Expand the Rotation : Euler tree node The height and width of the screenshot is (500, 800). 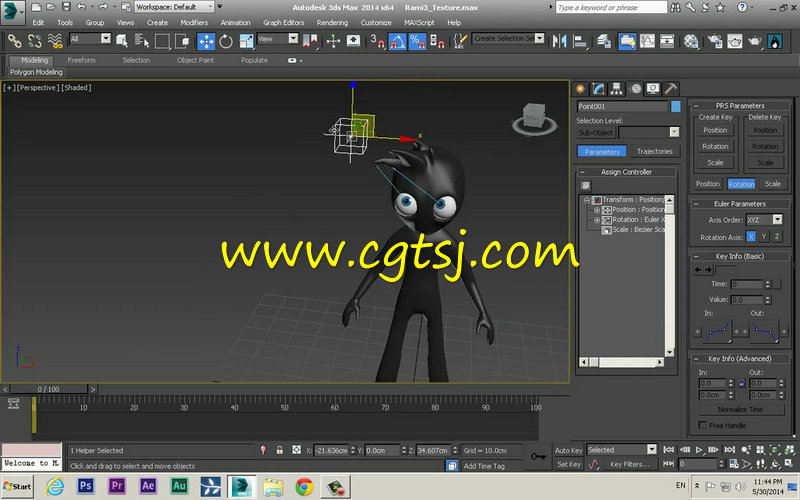click(x=596, y=220)
